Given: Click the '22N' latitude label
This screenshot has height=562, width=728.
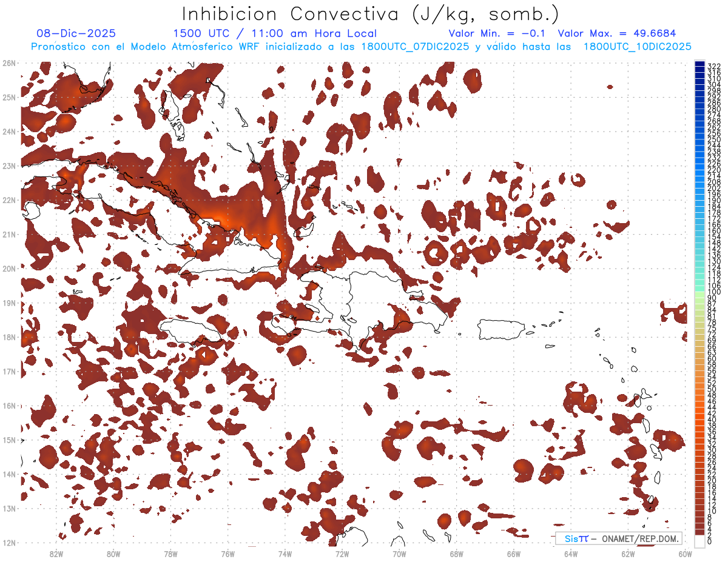Looking at the screenshot, I should pyautogui.click(x=9, y=200).
